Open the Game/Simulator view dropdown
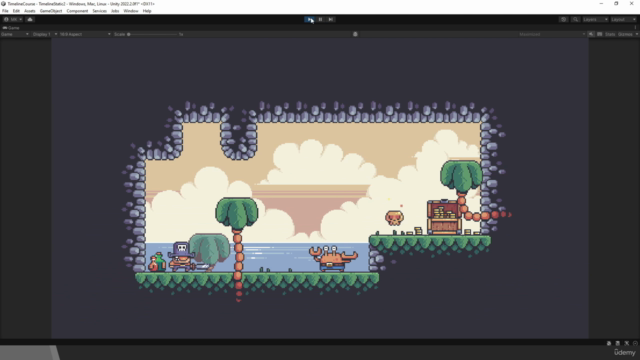 (15, 34)
